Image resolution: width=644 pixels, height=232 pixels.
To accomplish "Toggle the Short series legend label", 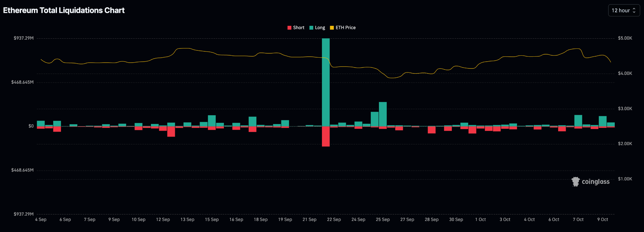I will (298, 28).
